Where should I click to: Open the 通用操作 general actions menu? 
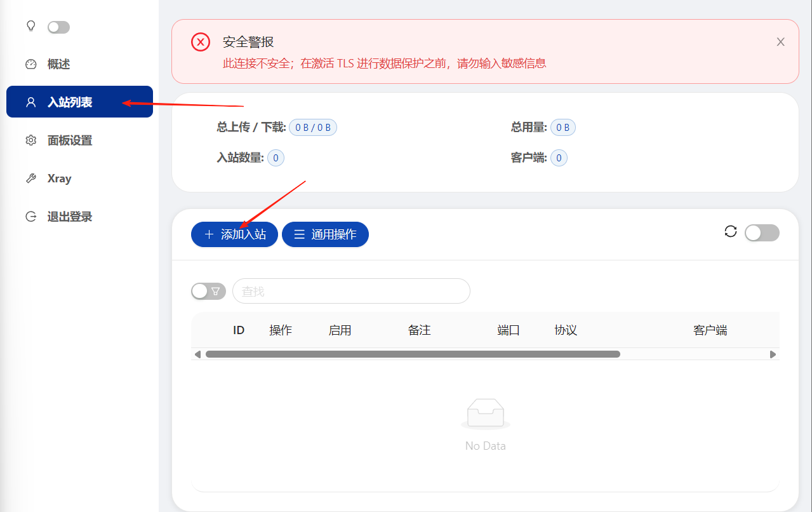[325, 234]
